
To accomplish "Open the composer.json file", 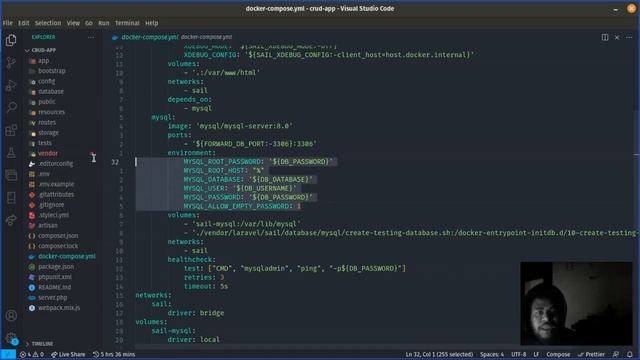I will [x=58, y=236].
